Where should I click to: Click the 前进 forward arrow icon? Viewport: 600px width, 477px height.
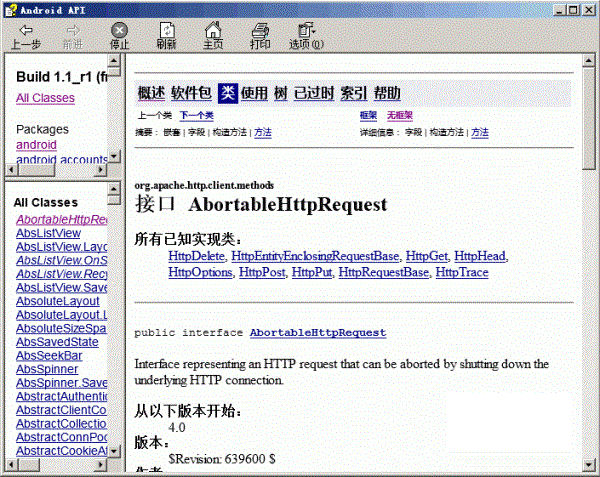click(73, 30)
